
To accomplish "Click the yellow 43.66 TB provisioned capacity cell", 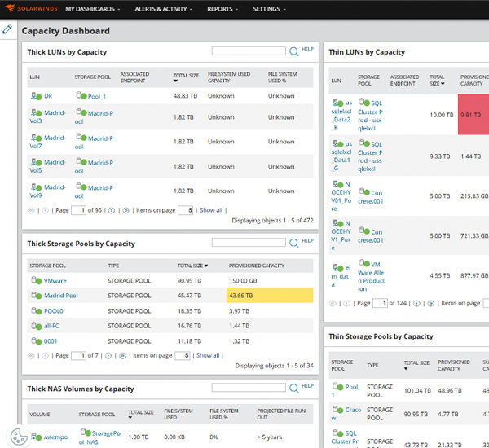I will coord(270,295).
